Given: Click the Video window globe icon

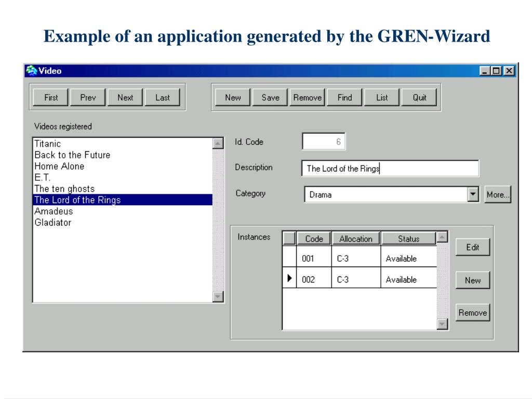Looking at the screenshot, I should 32,71.
